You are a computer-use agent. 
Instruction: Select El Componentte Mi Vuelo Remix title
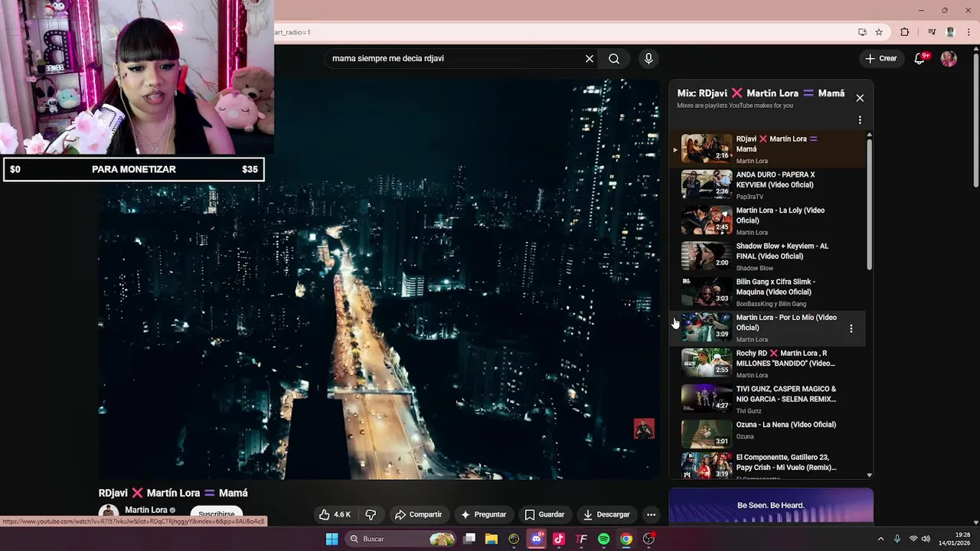[x=786, y=462]
